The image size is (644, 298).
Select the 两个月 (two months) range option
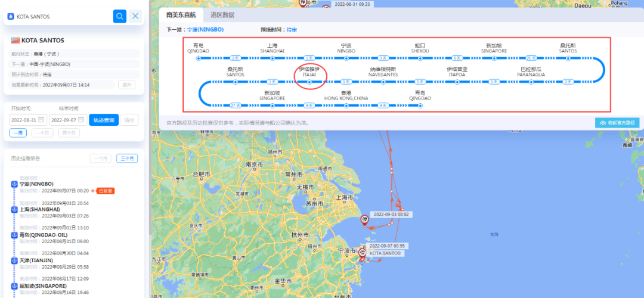(x=69, y=133)
